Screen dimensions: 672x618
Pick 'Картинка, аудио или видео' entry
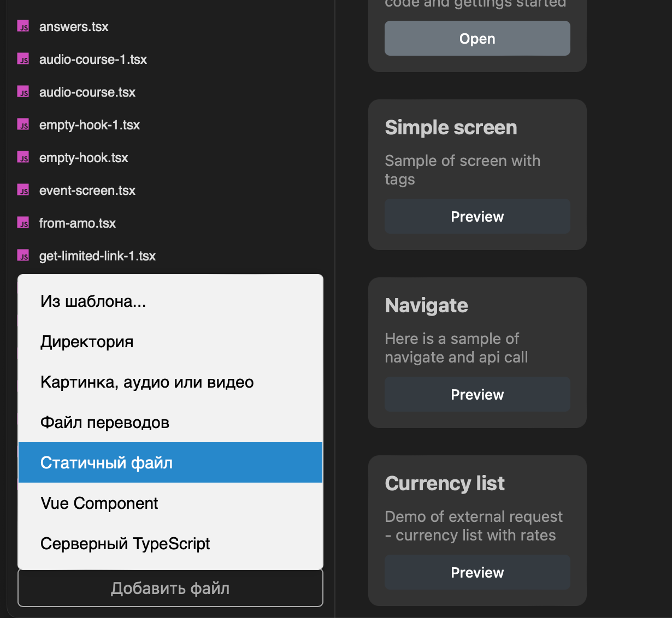(x=170, y=382)
